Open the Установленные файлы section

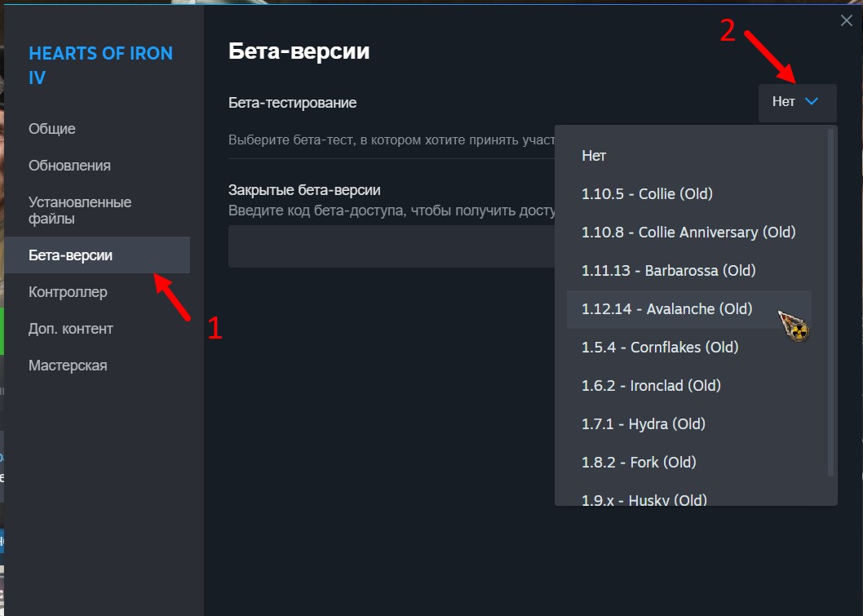pos(80,211)
